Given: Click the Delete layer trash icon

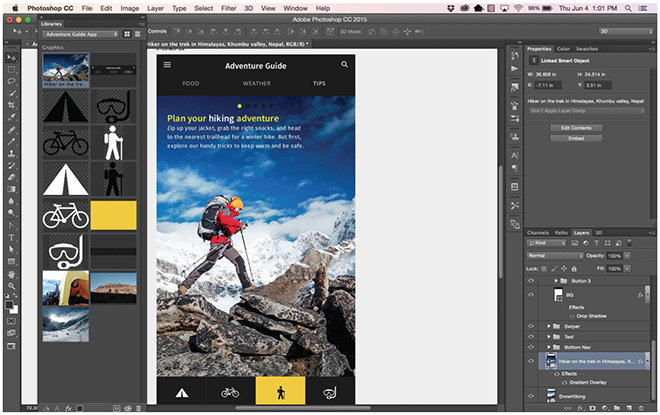Looking at the screenshot, I should 641,408.
